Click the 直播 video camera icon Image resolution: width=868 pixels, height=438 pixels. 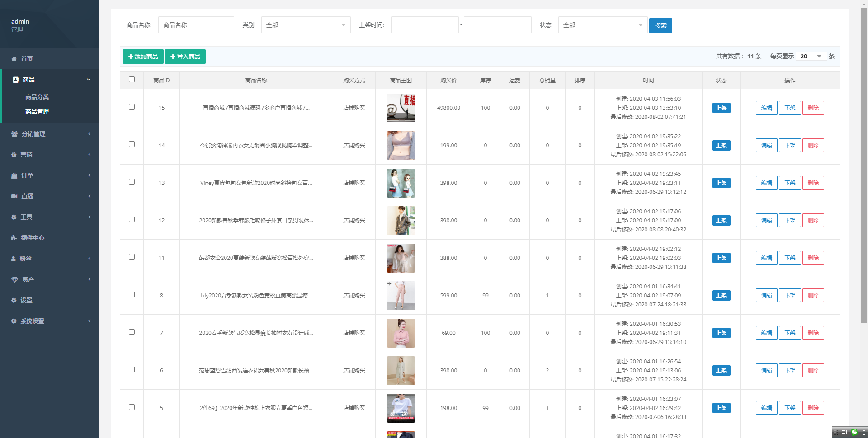point(14,196)
